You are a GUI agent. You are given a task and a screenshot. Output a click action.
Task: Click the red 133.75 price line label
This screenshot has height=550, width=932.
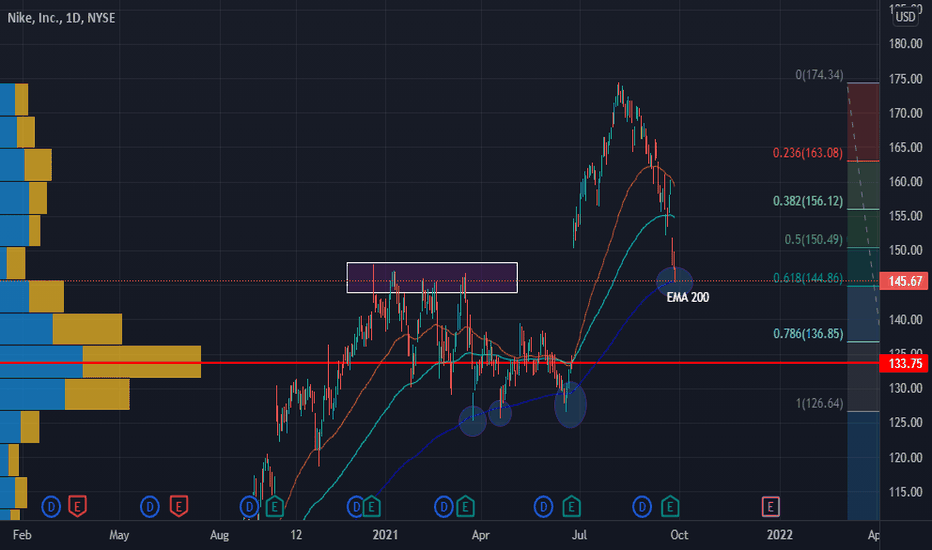click(905, 363)
